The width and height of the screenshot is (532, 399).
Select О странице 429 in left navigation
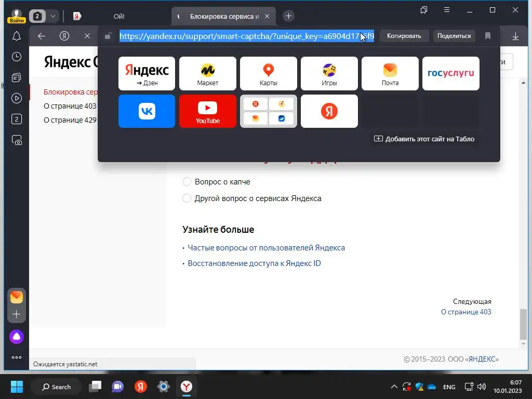70,120
